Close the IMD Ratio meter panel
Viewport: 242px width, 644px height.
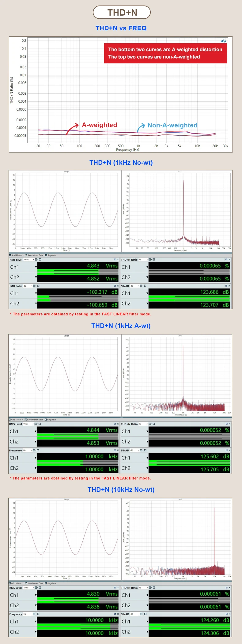coord(118,286)
